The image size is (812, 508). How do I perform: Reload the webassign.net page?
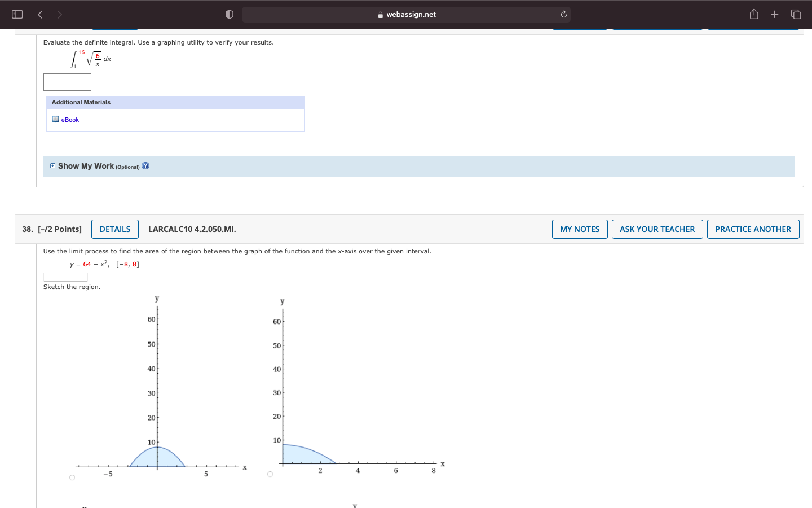[x=563, y=14]
